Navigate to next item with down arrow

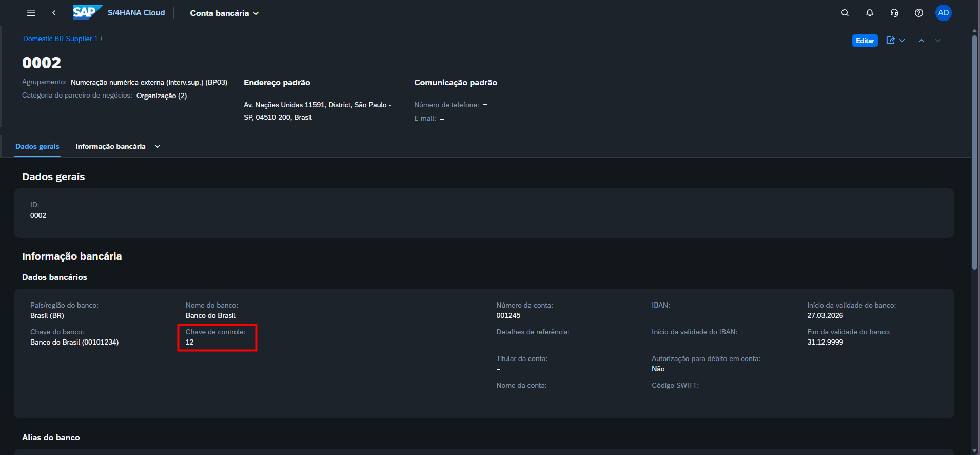pyautogui.click(x=938, y=41)
